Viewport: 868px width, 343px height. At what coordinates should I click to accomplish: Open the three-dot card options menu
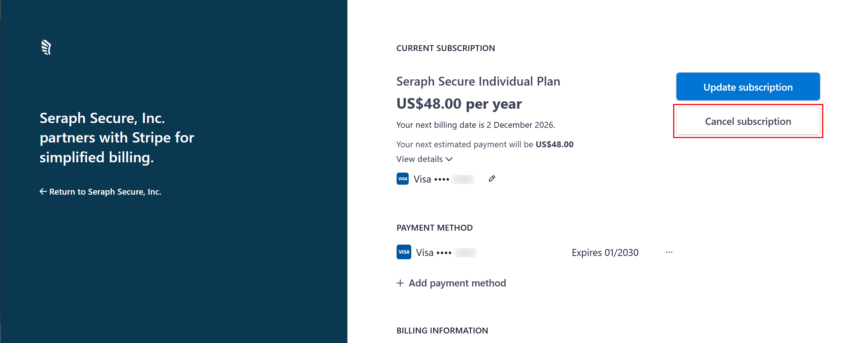[669, 252]
